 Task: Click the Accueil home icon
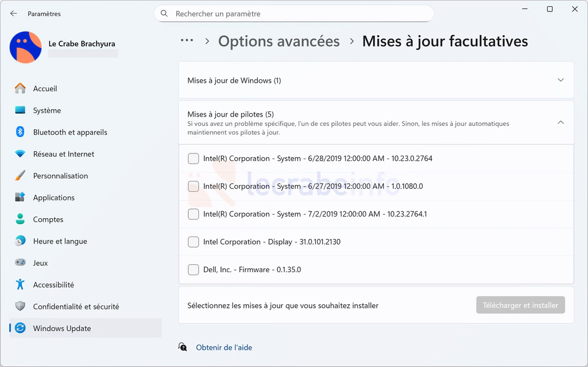[20, 88]
